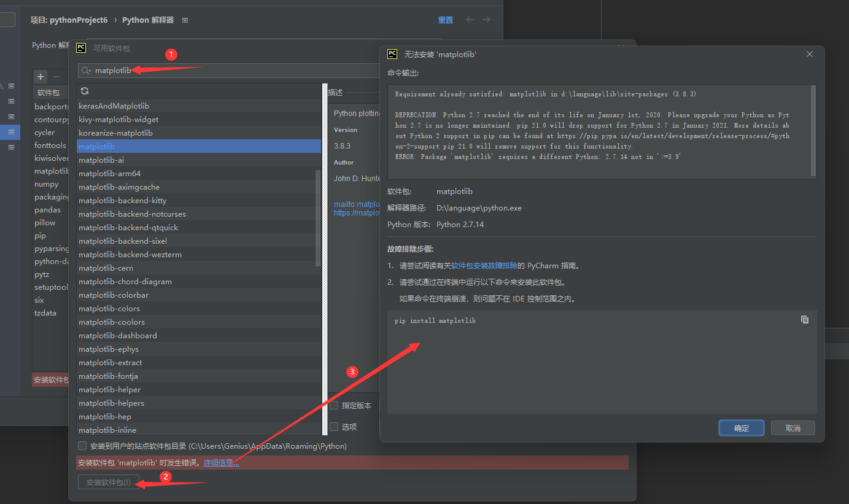Select matplotlib-backend-notcurses package
The image size is (849, 504).
[x=199, y=214]
